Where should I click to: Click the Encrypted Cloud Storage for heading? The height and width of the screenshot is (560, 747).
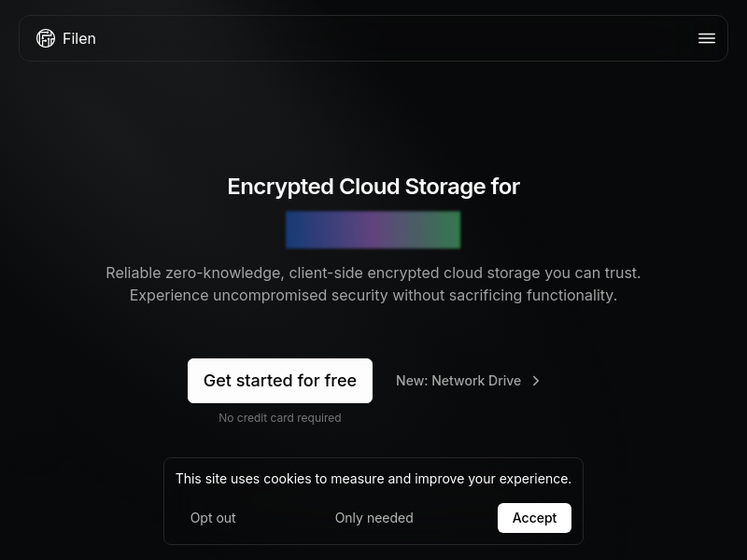click(373, 187)
